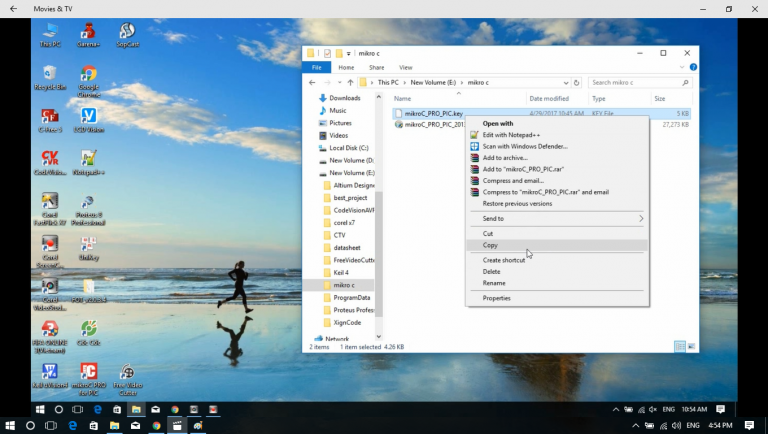The height and width of the screenshot is (434, 768).
Task: Expand the Explorer ribbon chevron
Action: (680, 67)
